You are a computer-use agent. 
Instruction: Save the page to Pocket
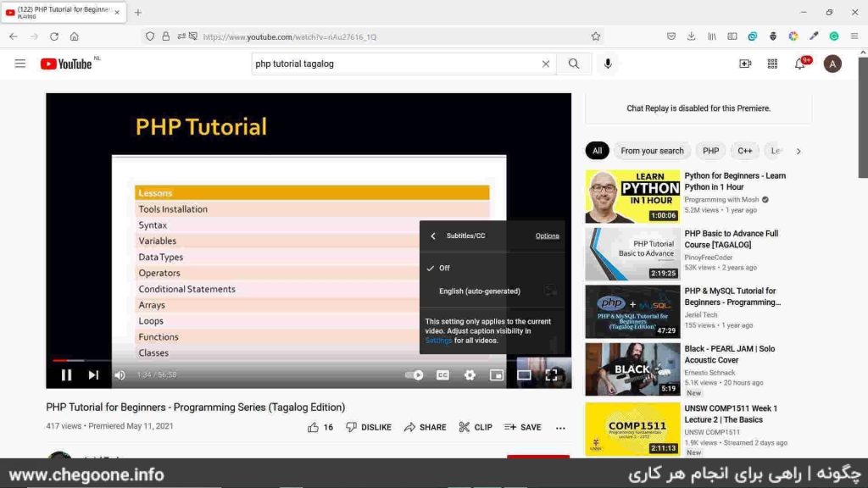tap(671, 36)
